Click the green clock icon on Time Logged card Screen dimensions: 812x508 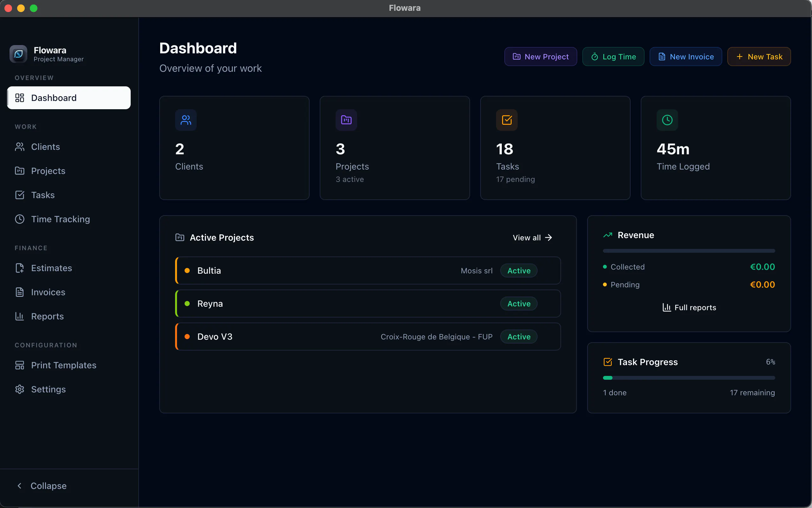(x=667, y=120)
